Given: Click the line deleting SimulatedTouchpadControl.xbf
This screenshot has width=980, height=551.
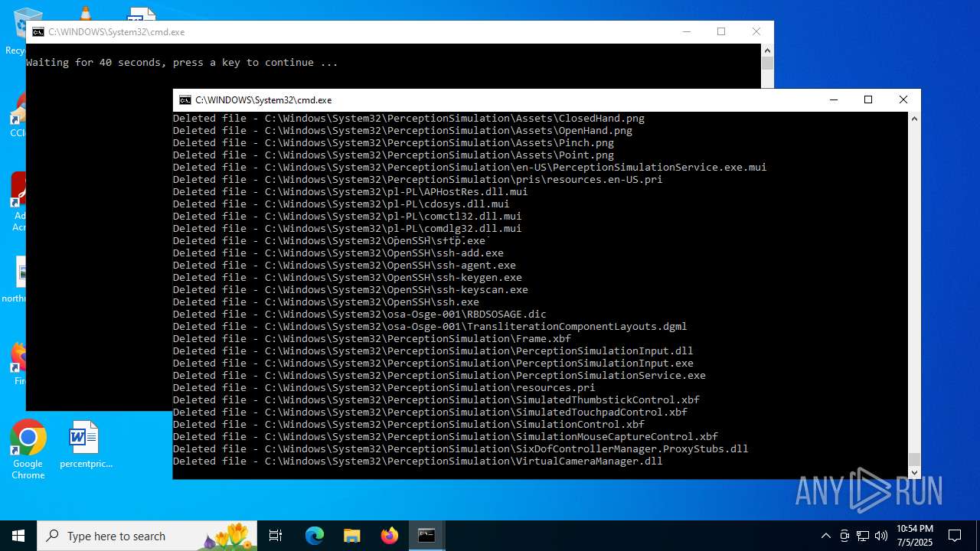Looking at the screenshot, I should coord(430,412).
